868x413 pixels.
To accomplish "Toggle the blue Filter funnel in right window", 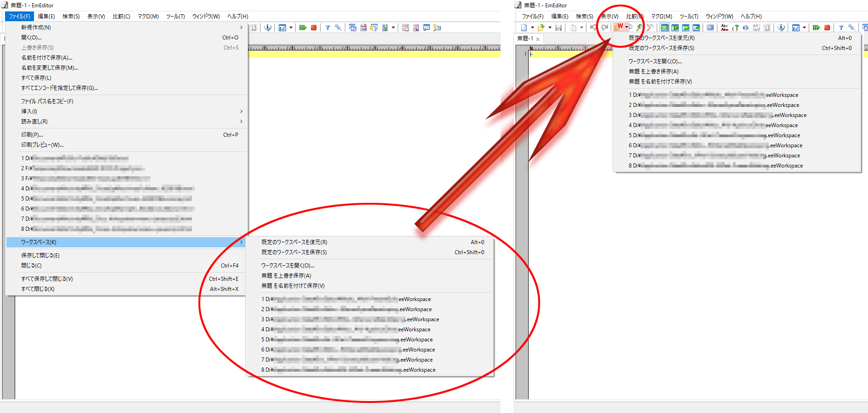I will [x=841, y=28].
